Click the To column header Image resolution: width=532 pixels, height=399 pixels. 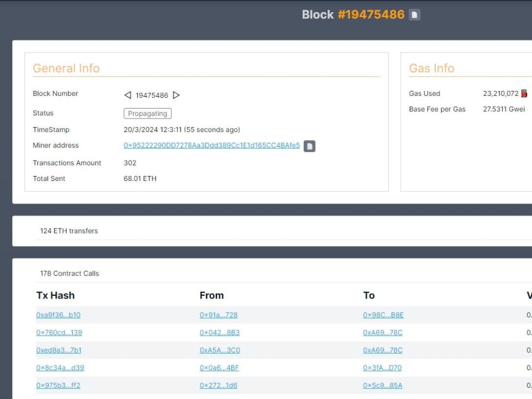click(x=369, y=295)
